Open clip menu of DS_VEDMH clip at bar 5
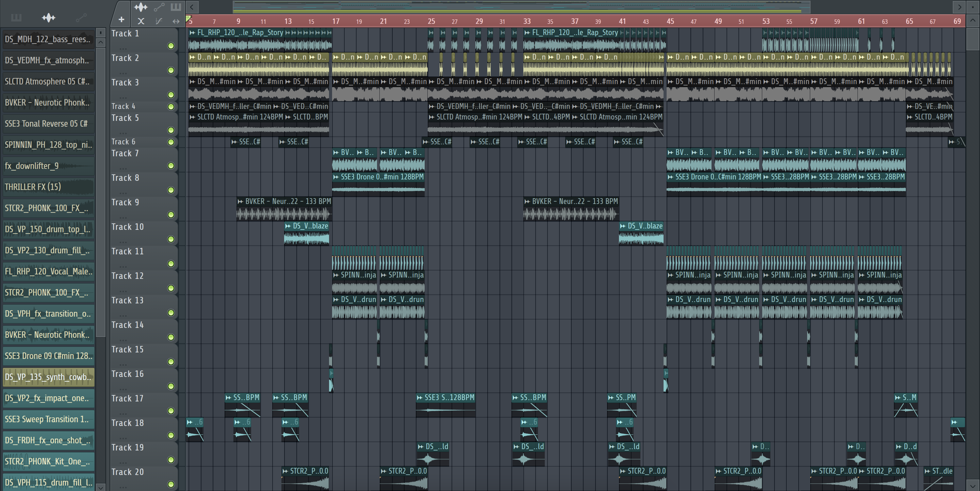 click(193, 107)
